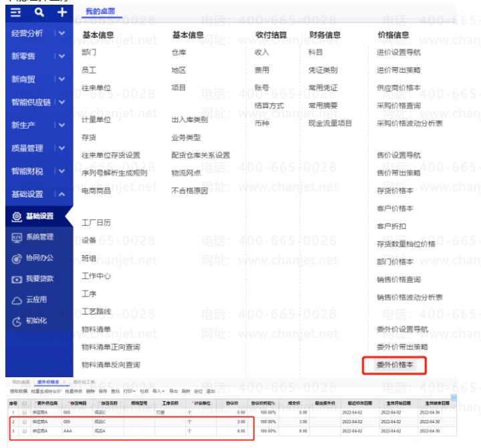The height and width of the screenshot is (448, 481).
Task: Click the 我要贷款 money icon
Action: click(17, 279)
